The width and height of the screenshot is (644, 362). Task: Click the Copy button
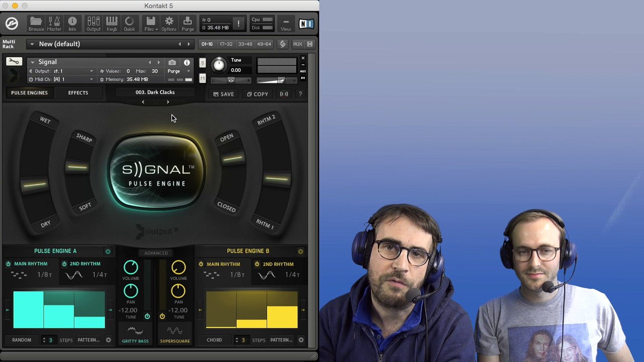pos(258,94)
